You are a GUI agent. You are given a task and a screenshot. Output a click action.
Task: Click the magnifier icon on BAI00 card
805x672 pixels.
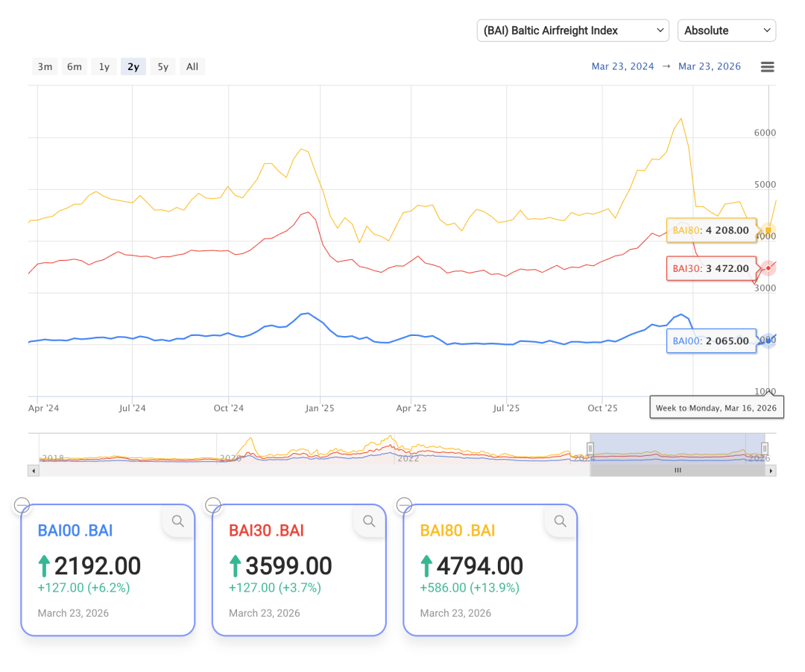click(178, 522)
